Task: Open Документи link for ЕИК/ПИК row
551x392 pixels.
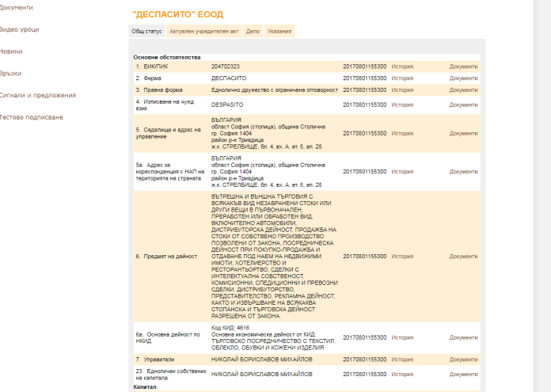Action: (x=463, y=67)
